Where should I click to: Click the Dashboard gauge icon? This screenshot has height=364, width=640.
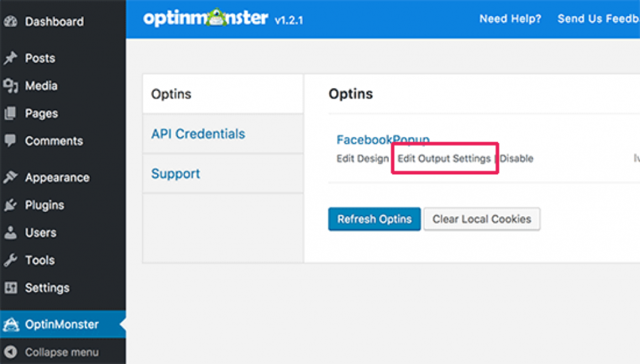[x=11, y=21]
